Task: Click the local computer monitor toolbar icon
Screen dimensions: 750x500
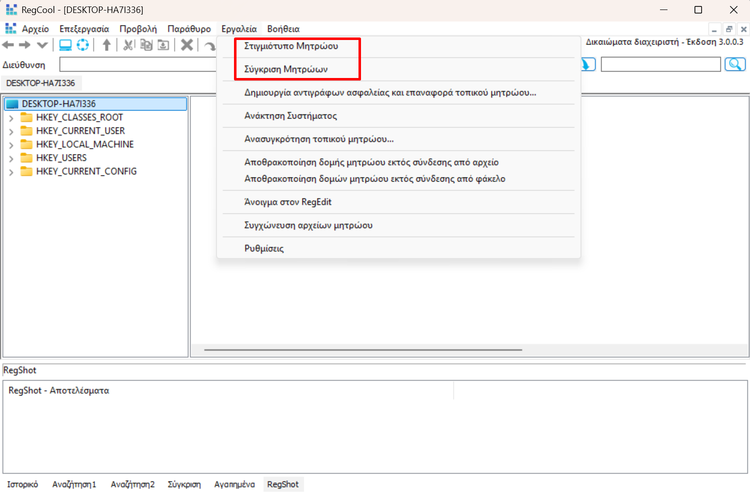Action: tap(65, 45)
